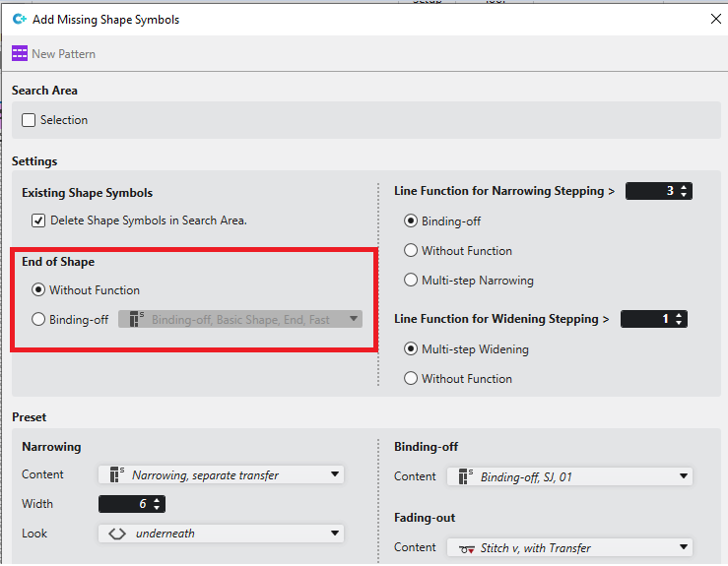728x566 pixels.
Task: Click the underneath look arrows icon
Action: (x=115, y=534)
